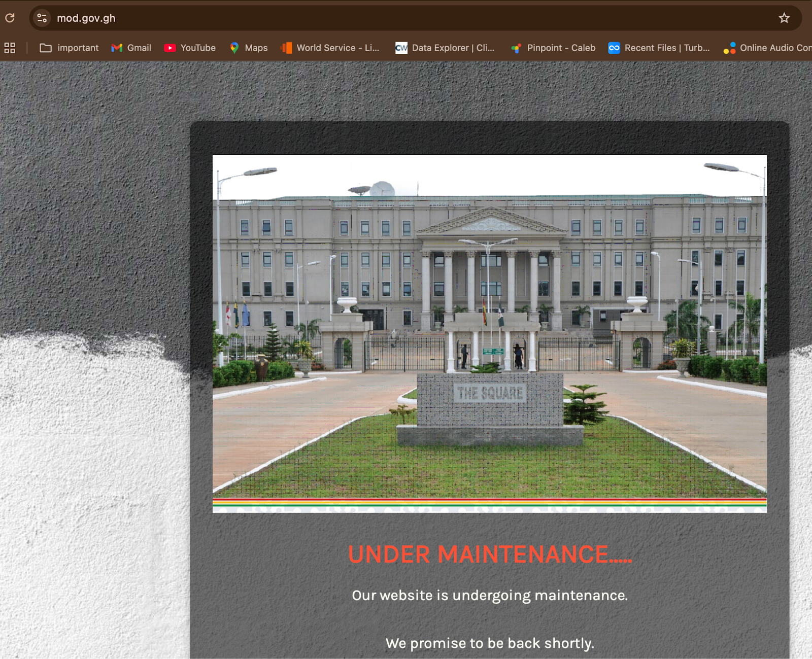This screenshot has width=812, height=659.
Task: Click the YouTube play logo icon
Action: pos(170,48)
